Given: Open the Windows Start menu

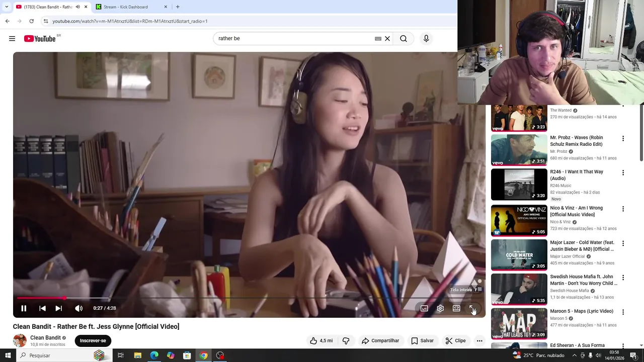Looking at the screenshot, I should pos(8,355).
